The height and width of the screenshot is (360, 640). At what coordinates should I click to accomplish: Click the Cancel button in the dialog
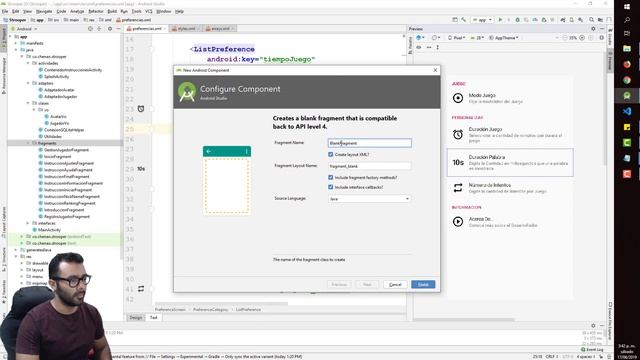point(395,284)
